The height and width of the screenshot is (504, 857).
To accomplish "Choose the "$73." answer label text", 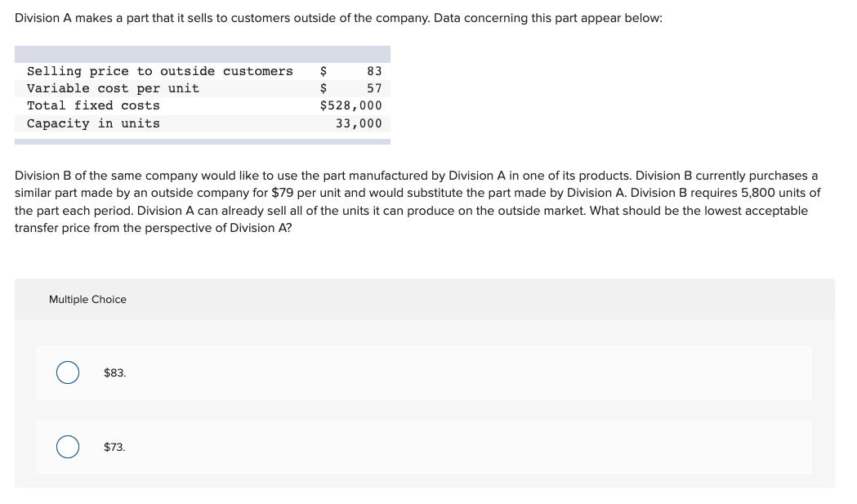I will pos(114,447).
